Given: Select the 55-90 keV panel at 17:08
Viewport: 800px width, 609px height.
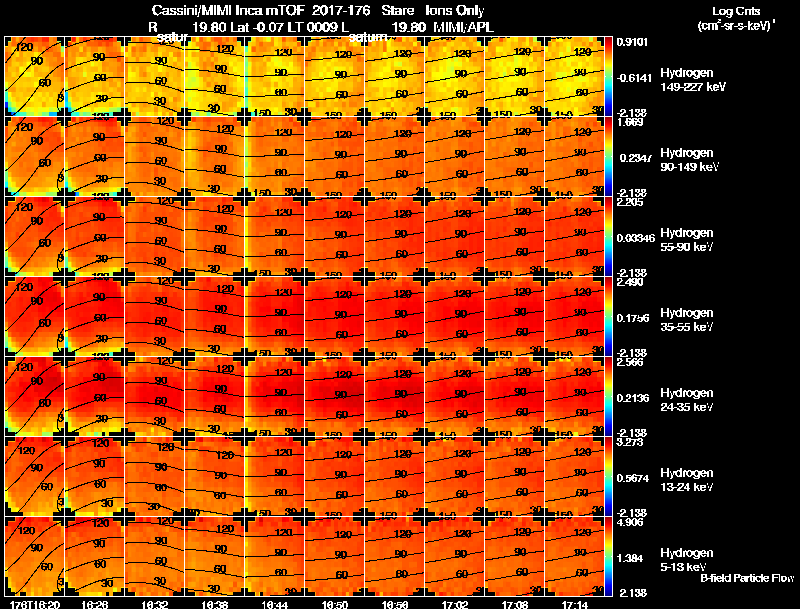Looking at the screenshot, I should tap(514, 236).
